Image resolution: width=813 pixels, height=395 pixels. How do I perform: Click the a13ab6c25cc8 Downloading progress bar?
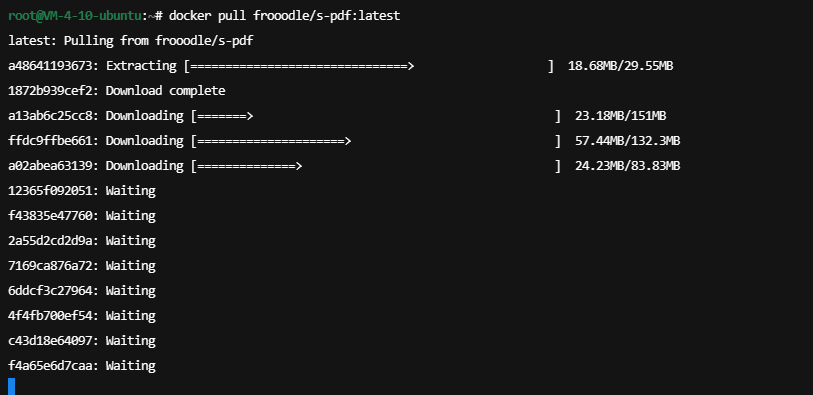pyautogui.click(x=376, y=116)
